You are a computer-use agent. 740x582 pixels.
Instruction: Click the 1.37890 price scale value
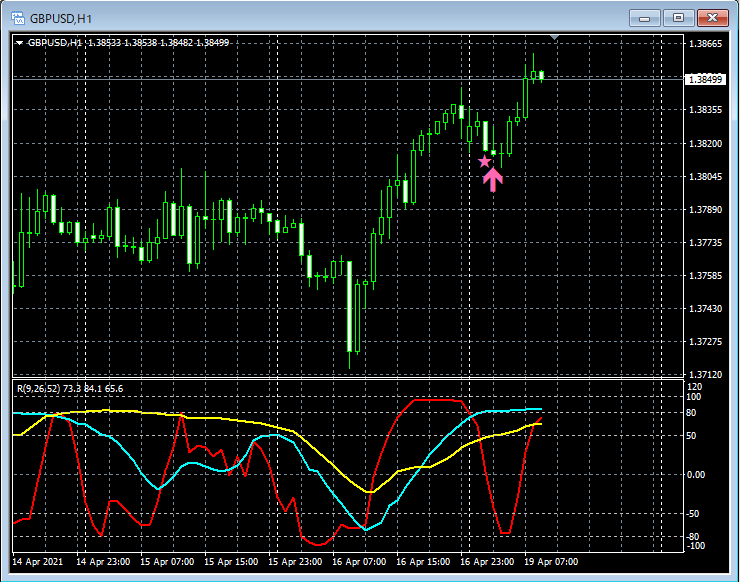pyautogui.click(x=705, y=210)
